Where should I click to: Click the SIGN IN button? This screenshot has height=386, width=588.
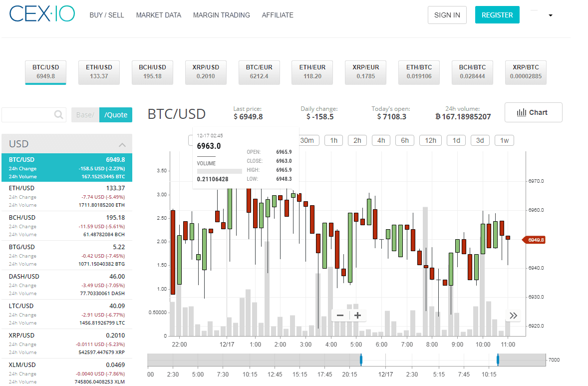[x=447, y=15]
